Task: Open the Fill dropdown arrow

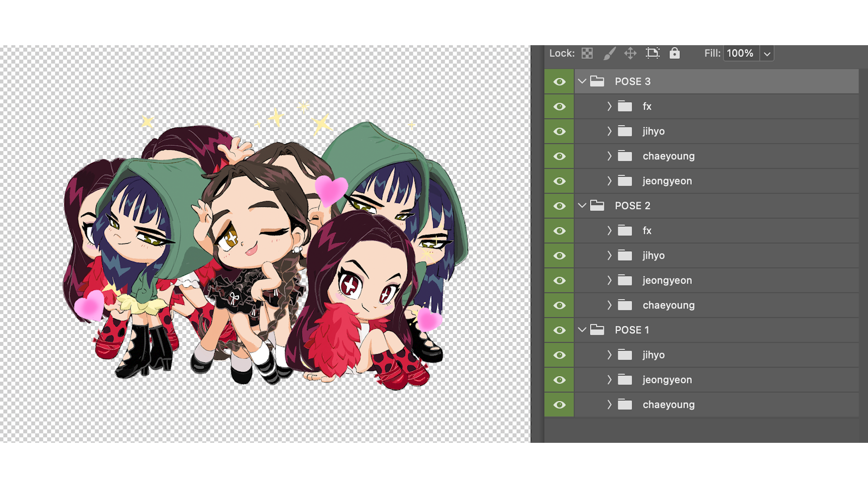Action: [767, 54]
